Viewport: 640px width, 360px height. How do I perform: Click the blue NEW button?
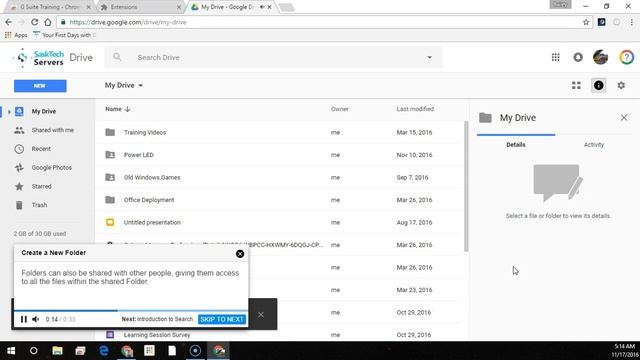tap(40, 86)
